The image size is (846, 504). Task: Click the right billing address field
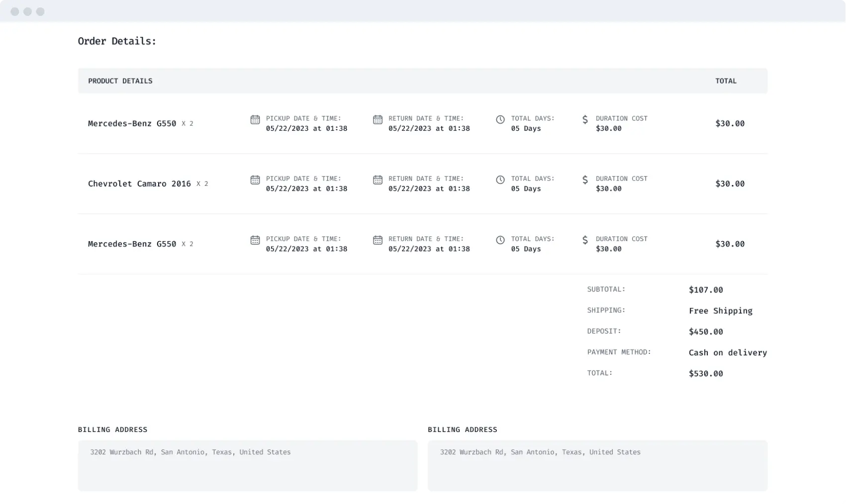tap(597, 465)
